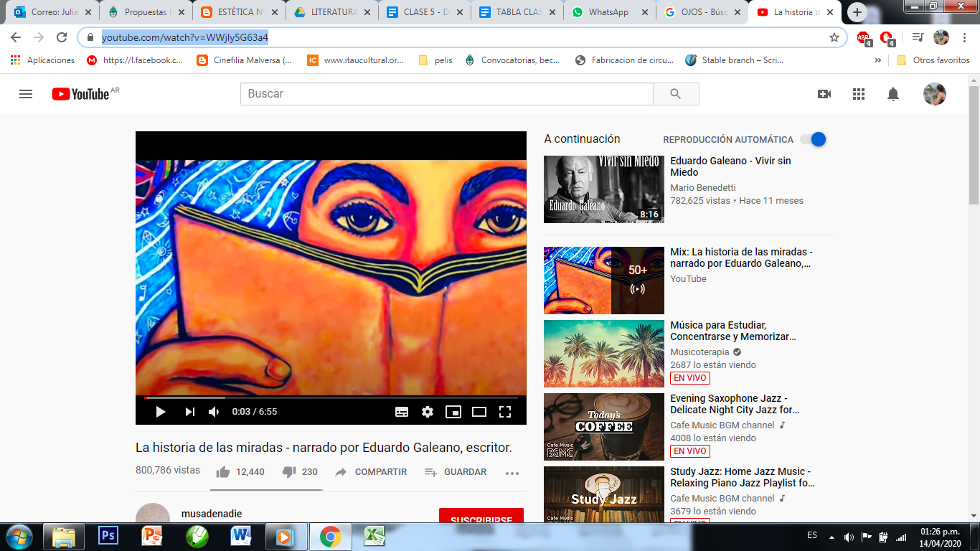This screenshot has height=551, width=980.
Task: Switch to CLASE 5 document tab
Action: 424,12
